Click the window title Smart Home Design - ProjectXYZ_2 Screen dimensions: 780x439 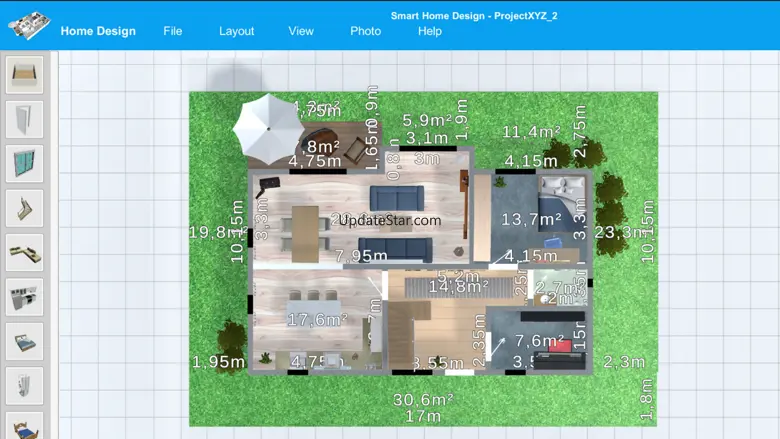pos(474,16)
